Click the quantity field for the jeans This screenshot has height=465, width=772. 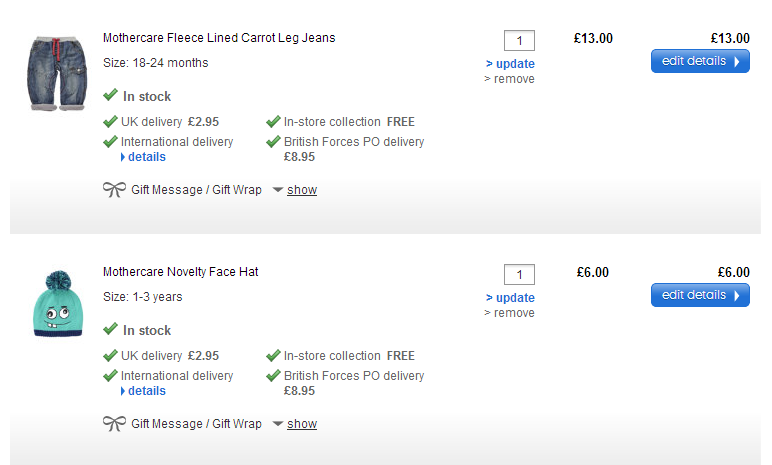pos(519,41)
